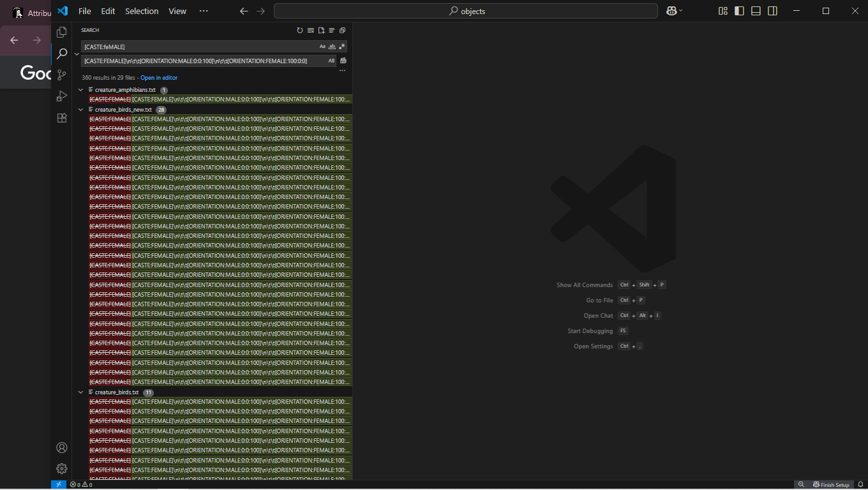Click the Go to File shortcut hint
Viewport: 868px width, 490px height.
pyautogui.click(x=615, y=301)
